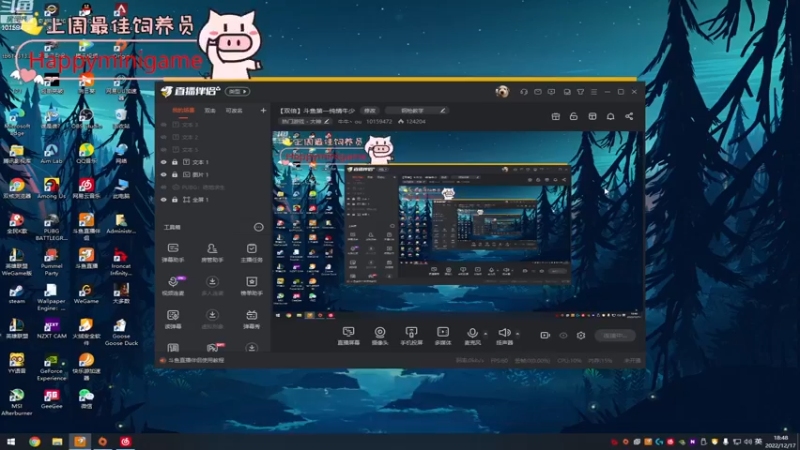Toggle the lock on 图片 1 layer
The image size is (800, 450).
coord(174,174)
